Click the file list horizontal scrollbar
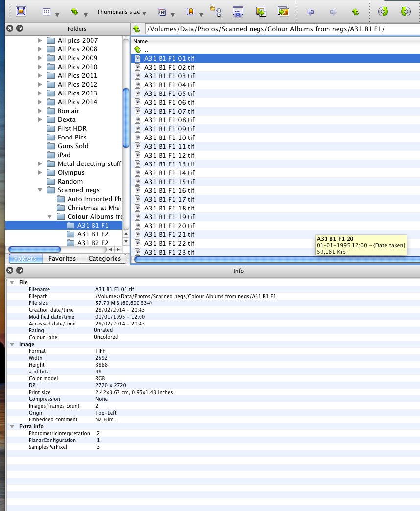Screen dimensions: 420x511 point(277,260)
